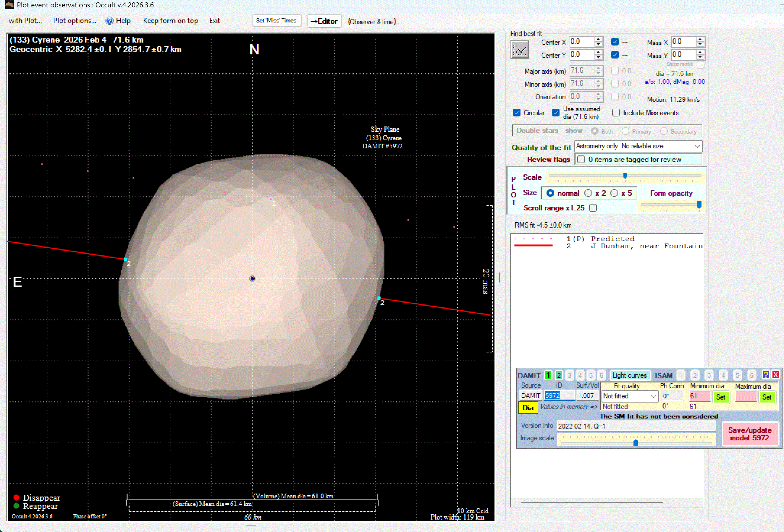Click the blue question mark help icon in DAMIT panel
This screenshot has width=784, height=532.
(x=765, y=374)
